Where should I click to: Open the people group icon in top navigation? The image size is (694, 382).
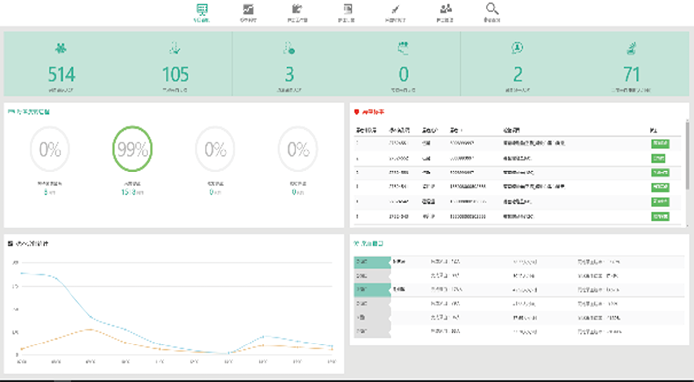point(446,9)
